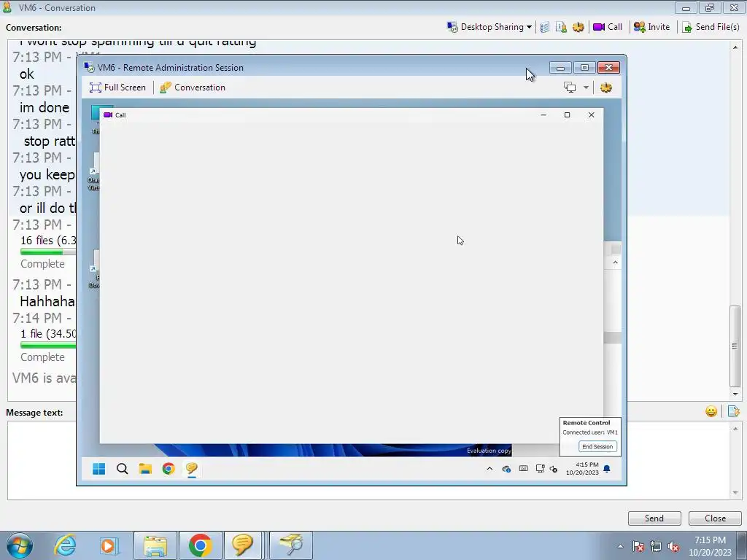This screenshot has width=747, height=560.
Task: Open the remote session settings gear icon
Action: [606, 87]
